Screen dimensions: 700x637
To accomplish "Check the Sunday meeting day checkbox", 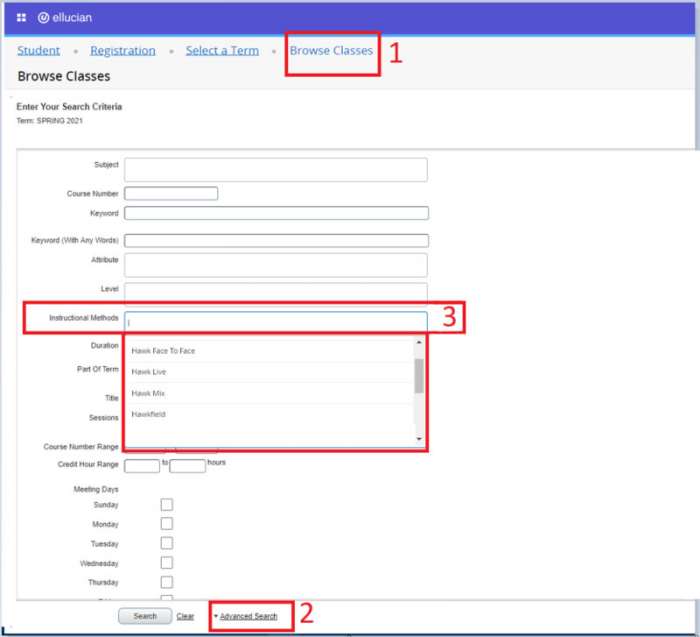I will point(167,505).
